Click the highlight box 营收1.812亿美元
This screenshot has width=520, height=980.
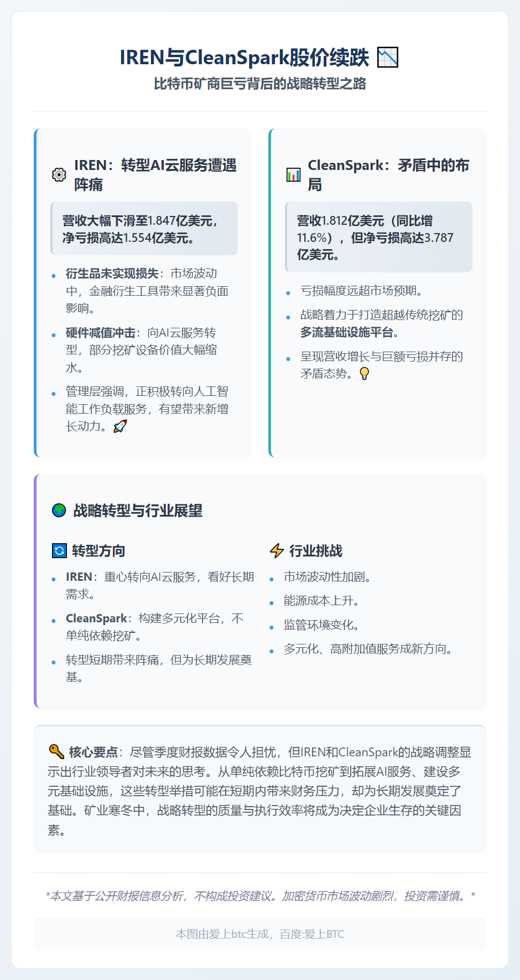pyautogui.click(x=378, y=237)
